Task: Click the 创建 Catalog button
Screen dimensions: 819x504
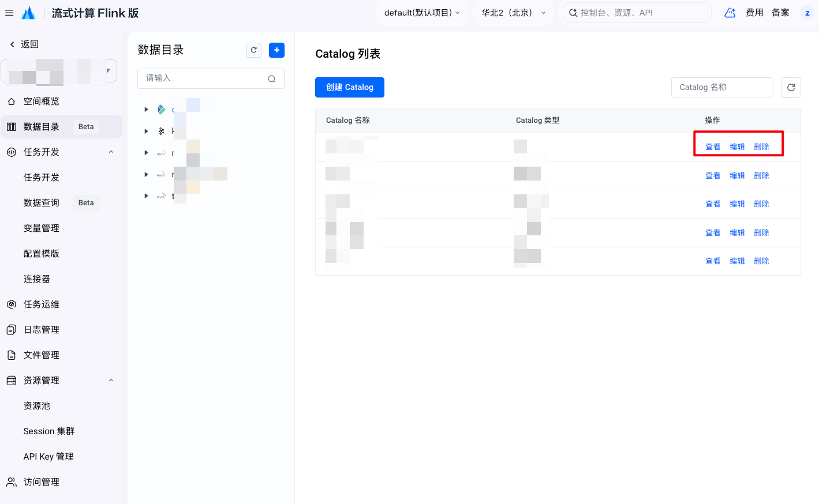Action: tap(350, 87)
